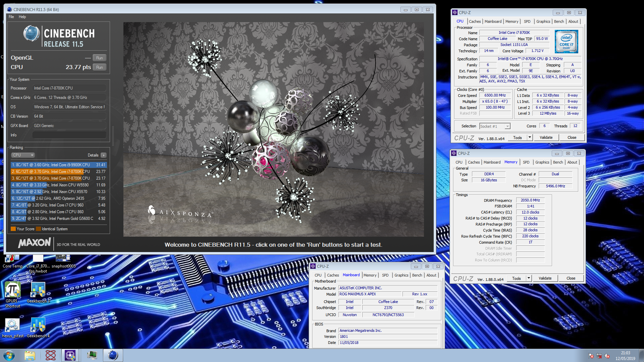Screen dimensions: 644x362
Task: Click MAXON logo at bottom of Cinebench
Action: click(35, 243)
